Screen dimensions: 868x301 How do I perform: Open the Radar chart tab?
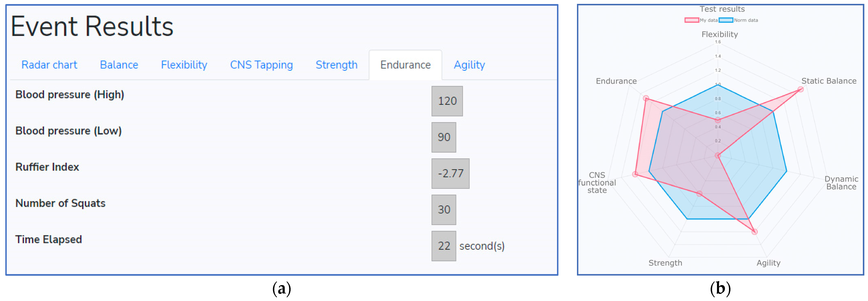(49, 65)
